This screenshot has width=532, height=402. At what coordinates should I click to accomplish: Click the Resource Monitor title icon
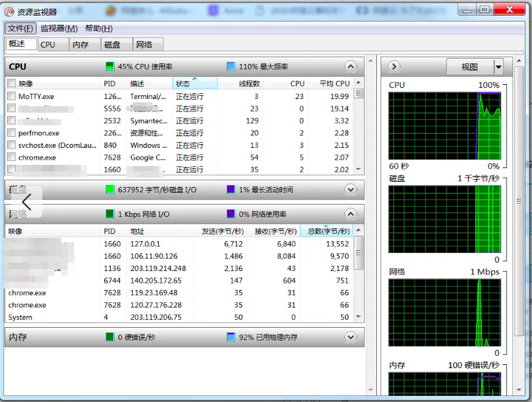pos(10,12)
